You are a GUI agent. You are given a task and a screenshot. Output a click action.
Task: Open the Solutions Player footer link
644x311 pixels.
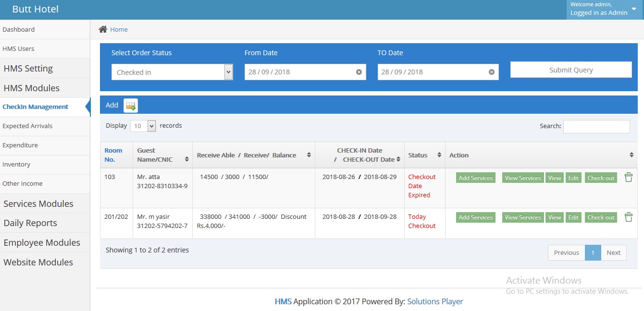[x=434, y=301]
